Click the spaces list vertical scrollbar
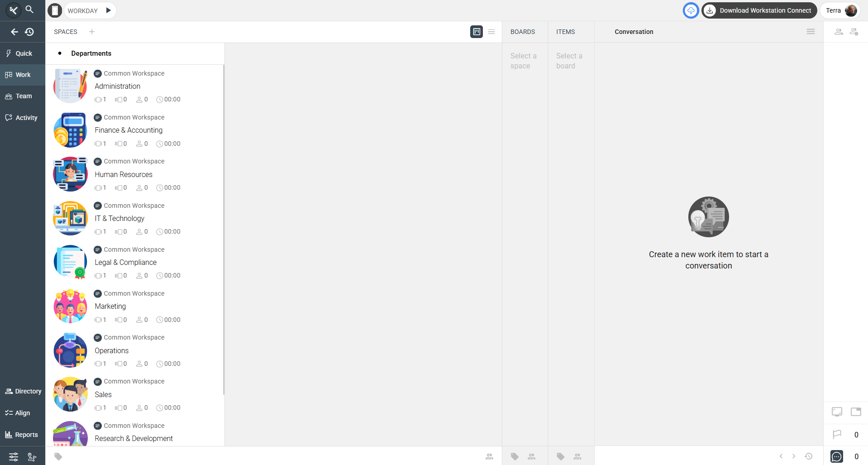Viewport: 868px width, 465px height. (224, 226)
